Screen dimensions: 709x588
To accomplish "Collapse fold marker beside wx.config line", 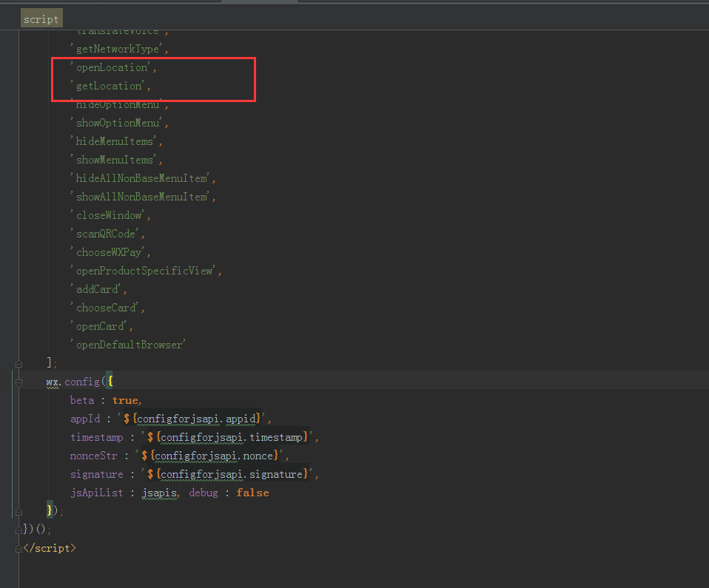I will tap(19, 382).
